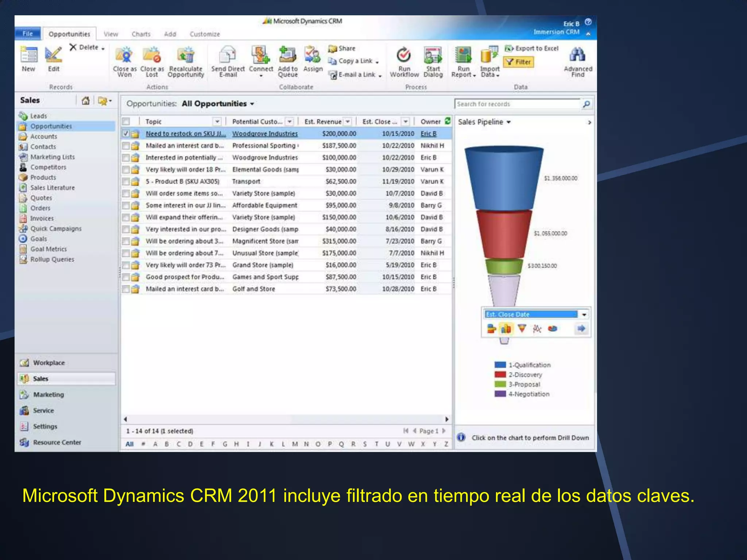Click the refresh icon beside Owner column
The image size is (747, 560).
448,121
